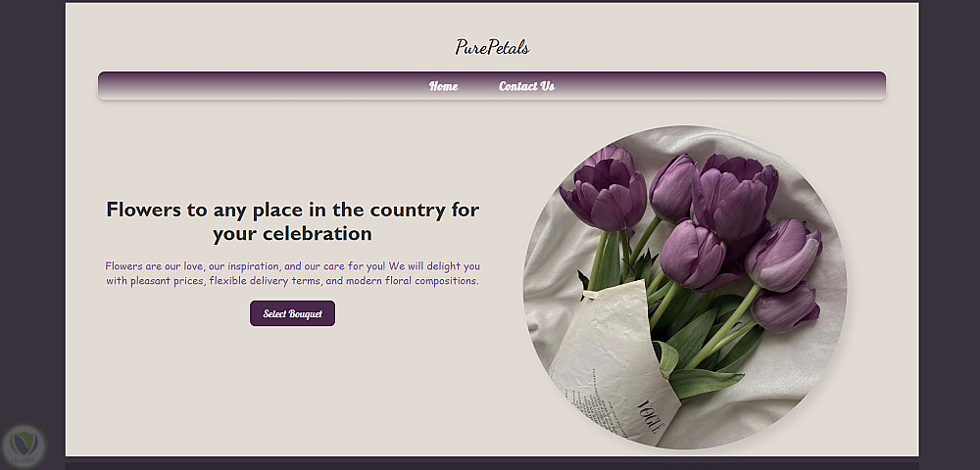Screen dimensions: 980x470
Task: Go to Contact Us in navigation bar
Action: click(x=526, y=86)
